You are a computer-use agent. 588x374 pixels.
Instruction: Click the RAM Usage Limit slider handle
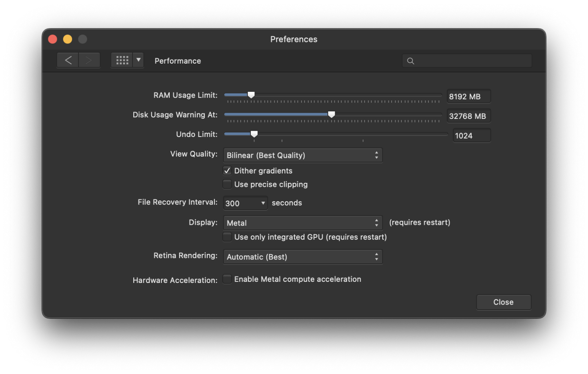point(251,95)
